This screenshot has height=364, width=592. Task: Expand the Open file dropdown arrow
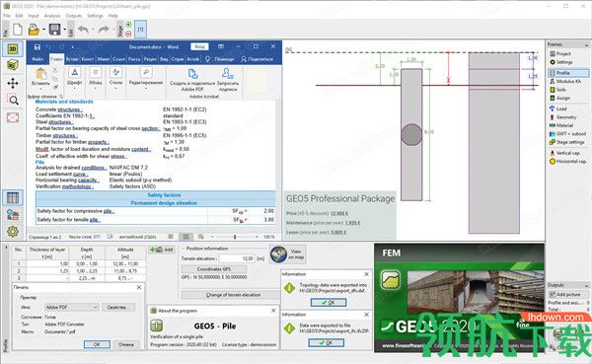point(43,30)
